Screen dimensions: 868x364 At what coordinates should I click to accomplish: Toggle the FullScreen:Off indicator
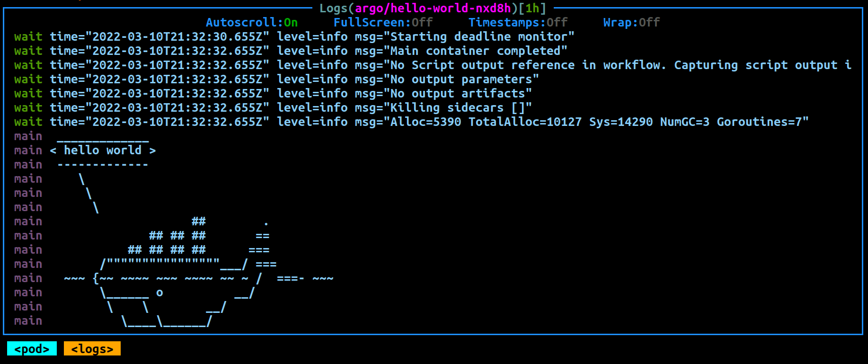(x=383, y=22)
